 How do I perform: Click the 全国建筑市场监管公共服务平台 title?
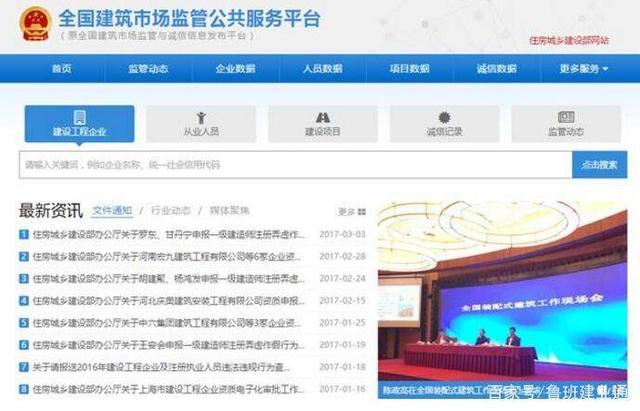189,18
